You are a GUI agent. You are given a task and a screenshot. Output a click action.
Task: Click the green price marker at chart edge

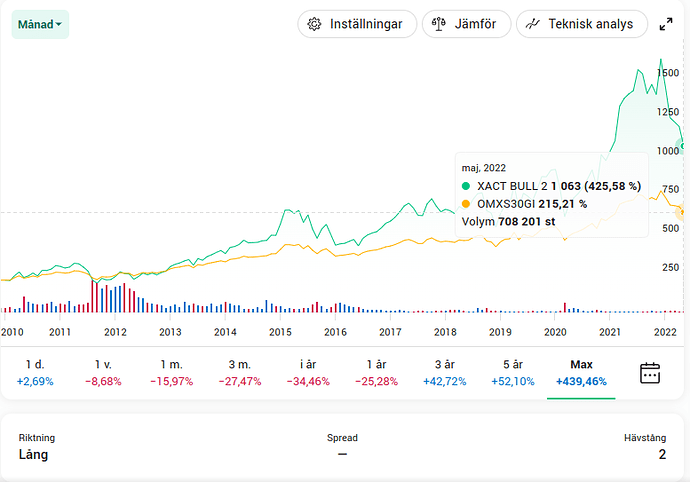coord(683,146)
